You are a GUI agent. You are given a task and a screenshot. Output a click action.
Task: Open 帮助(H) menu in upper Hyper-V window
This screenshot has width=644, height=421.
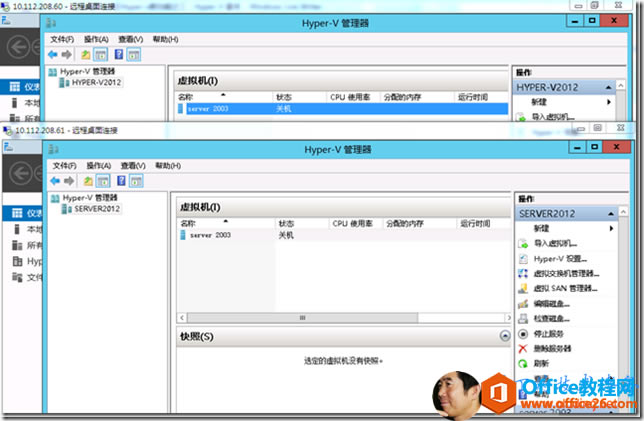coord(166,39)
